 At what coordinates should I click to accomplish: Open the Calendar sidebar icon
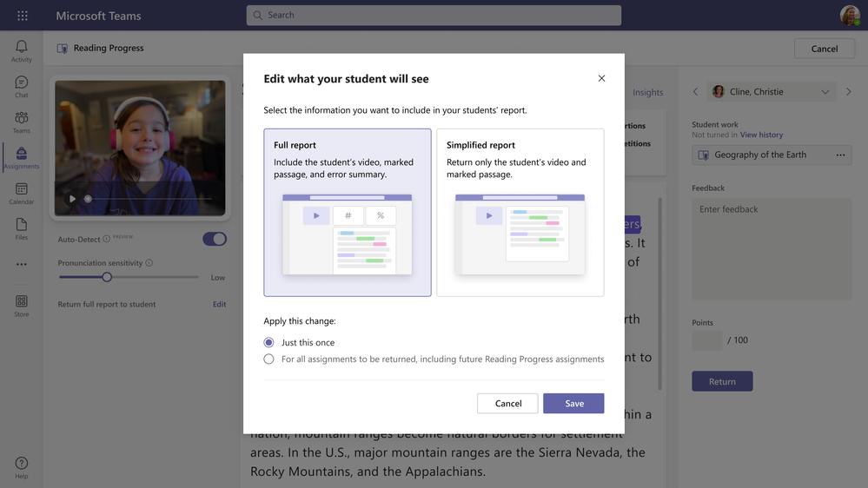pos(22,189)
